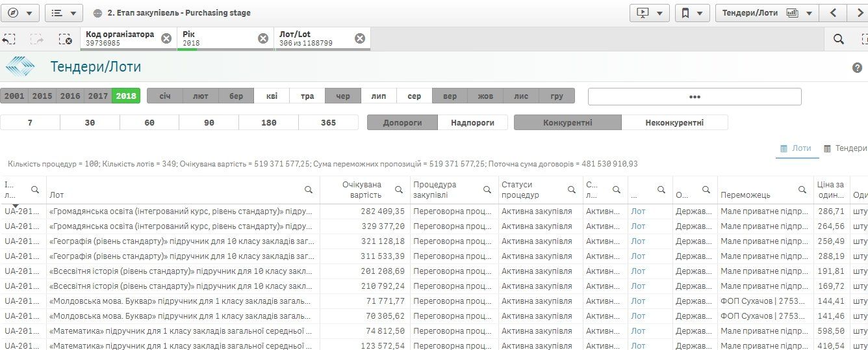Open the smart search magnifier
The image size is (868, 350).
pos(839,39)
